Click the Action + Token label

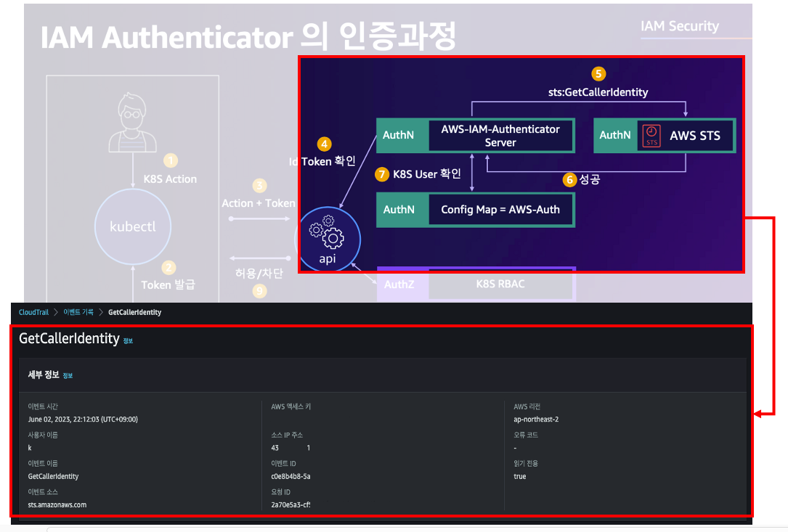(x=259, y=203)
